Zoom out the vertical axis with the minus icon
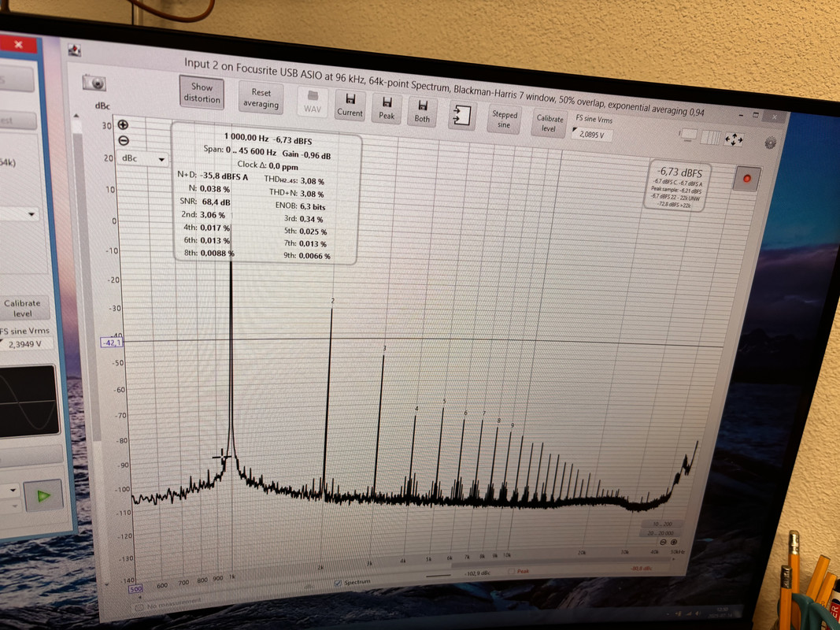Screen dimensions: 840x630 [x=124, y=141]
